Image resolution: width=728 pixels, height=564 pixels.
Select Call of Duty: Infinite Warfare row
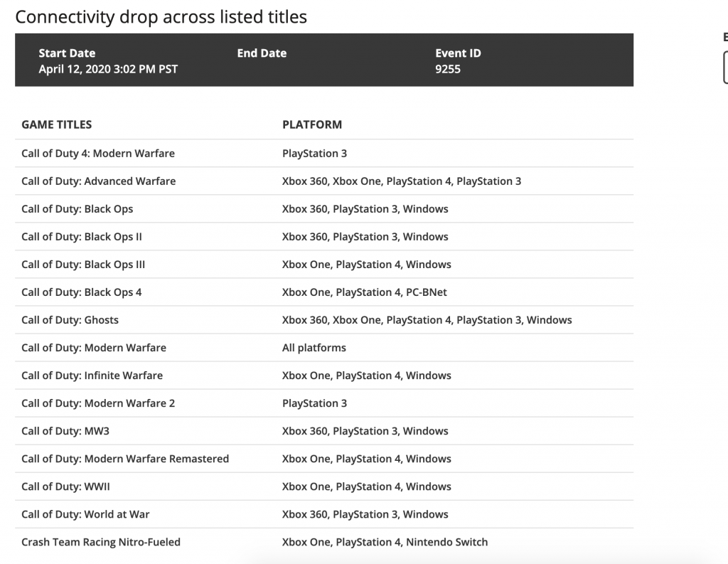pos(92,376)
